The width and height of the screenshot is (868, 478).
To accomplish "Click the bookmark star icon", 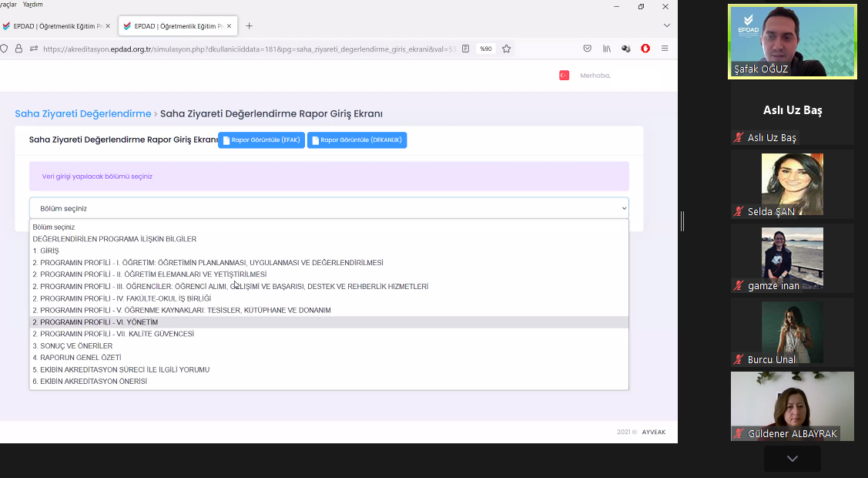I will tap(506, 49).
